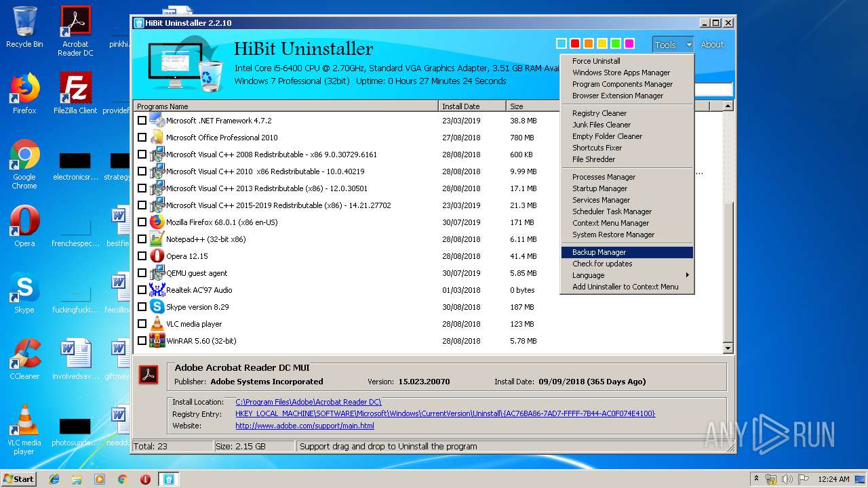
Task: Open the Acrobat Reader install location link
Action: point(309,402)
